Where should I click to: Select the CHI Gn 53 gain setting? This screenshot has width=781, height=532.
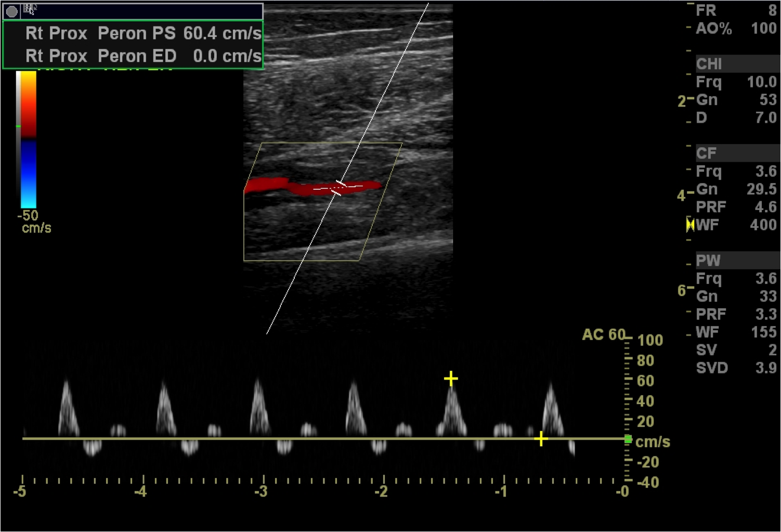(x=736, y=100)
